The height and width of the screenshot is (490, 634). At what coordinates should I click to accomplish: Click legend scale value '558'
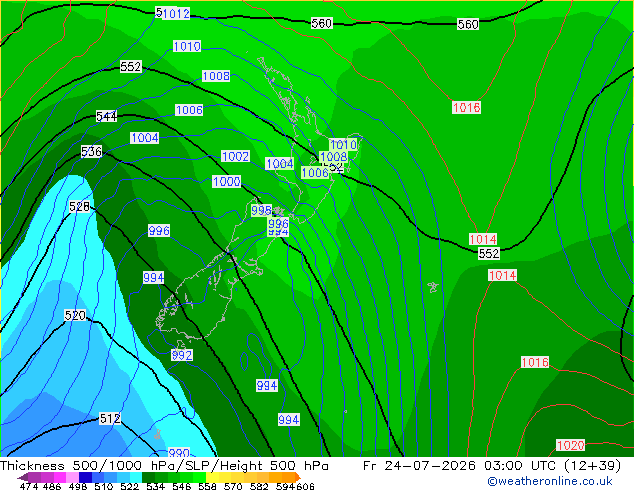(x=207, y=486)
